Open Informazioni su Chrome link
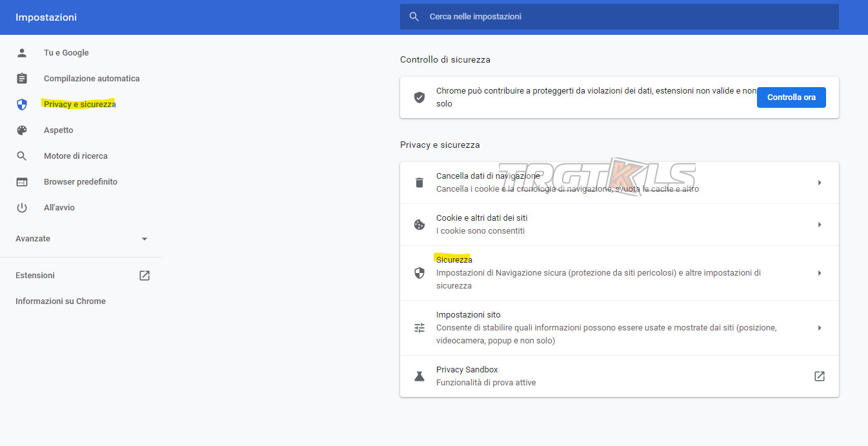Screen dimensions: 868x446 [x=61, y=301]
